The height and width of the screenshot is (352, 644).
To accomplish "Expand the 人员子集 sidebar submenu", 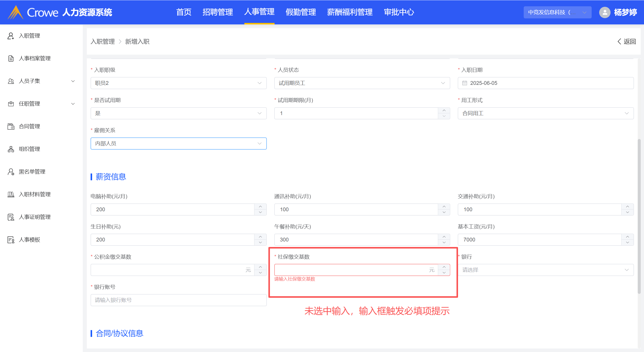I will 73,81.
